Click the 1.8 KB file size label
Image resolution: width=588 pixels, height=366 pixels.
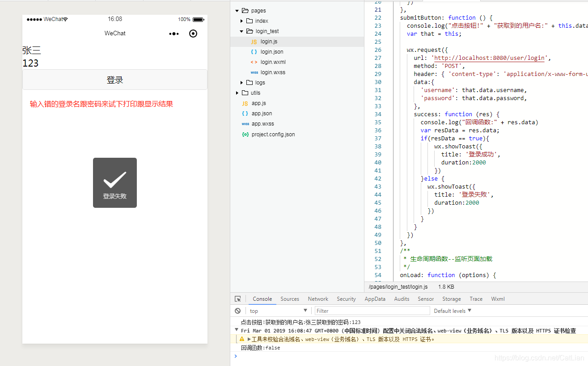[x=446, y=287]
